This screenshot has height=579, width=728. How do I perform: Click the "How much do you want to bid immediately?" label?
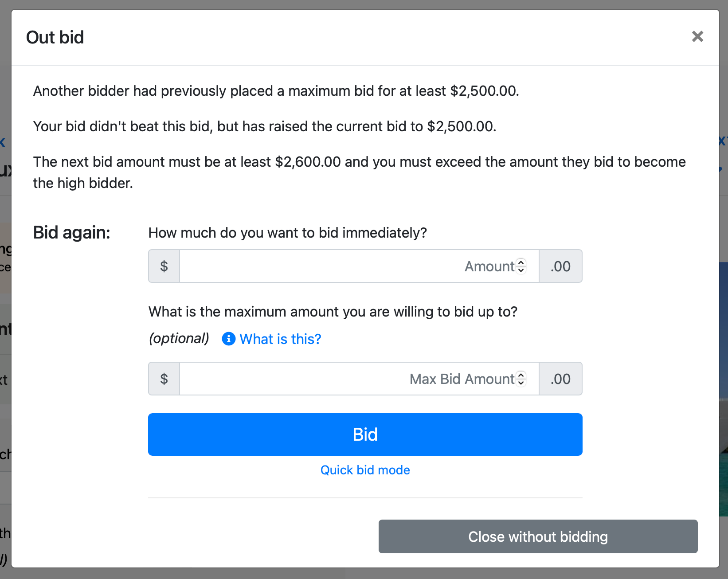pyautogui.click(x=287, y=233)
